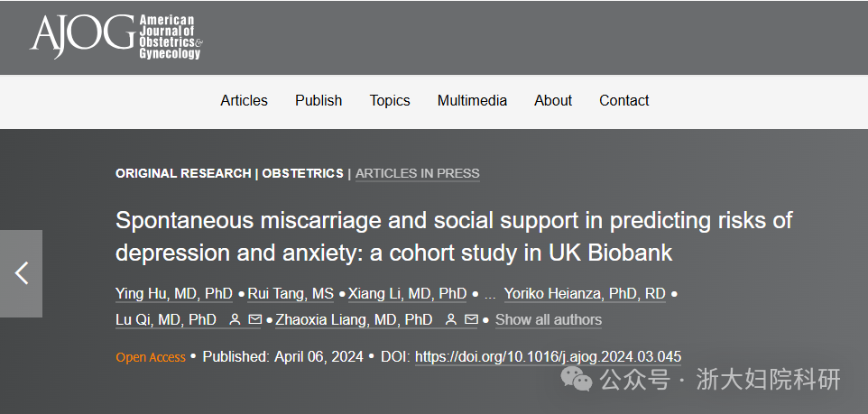868x414 pixels.
Task: Click the AJOG journal logo
Action: point(115,36)
